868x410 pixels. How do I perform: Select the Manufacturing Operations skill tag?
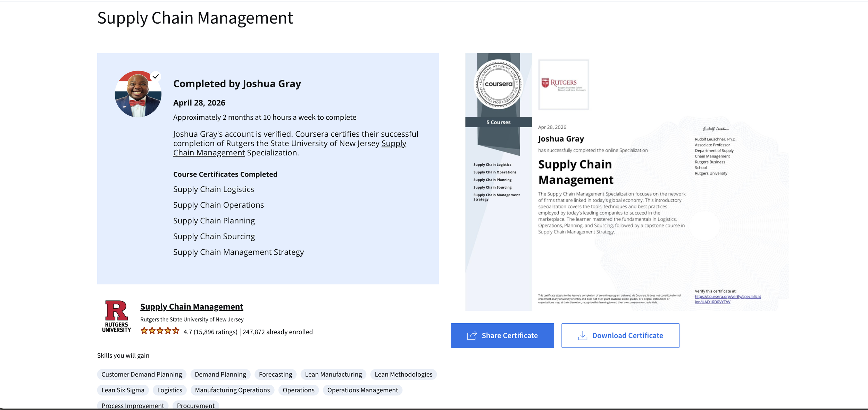tap(232, 390)
